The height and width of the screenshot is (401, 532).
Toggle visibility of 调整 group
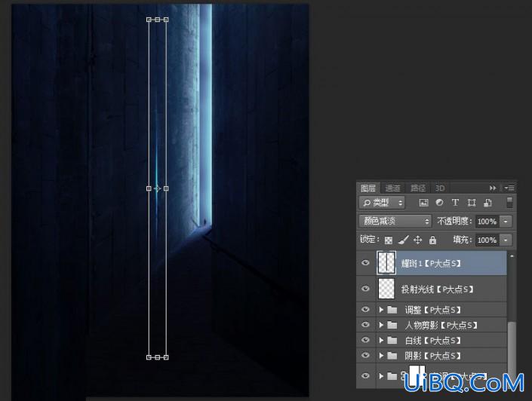point(365,309)
